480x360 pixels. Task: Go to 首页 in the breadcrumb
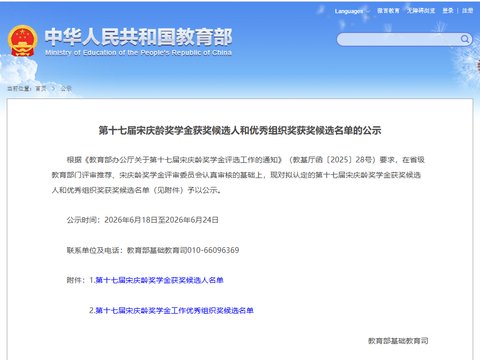coord(41,88)
